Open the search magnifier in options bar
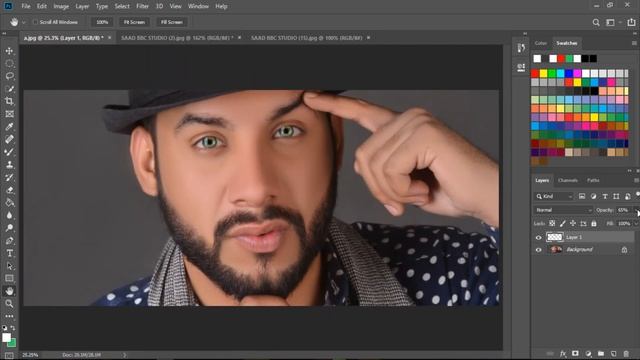640x360 pixels. (x=596, y=22)
